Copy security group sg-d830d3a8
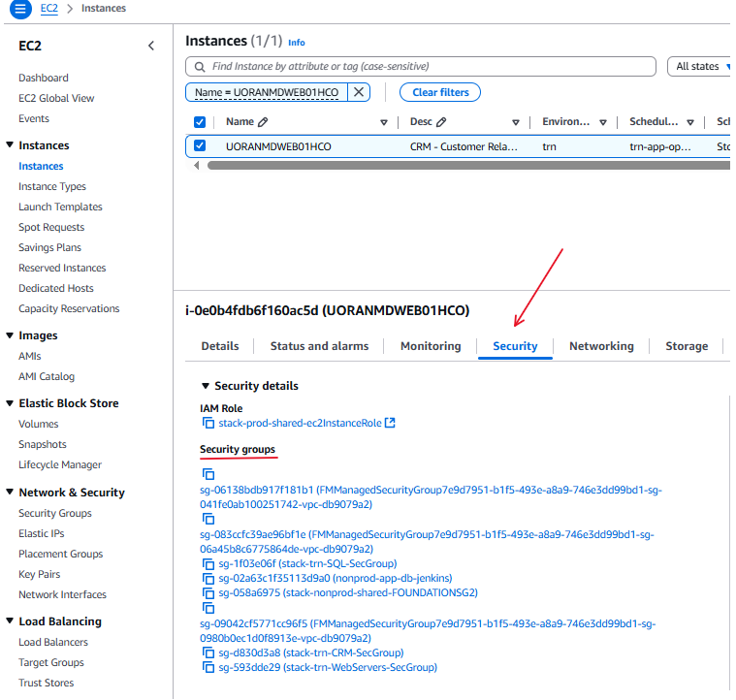Viewport: 736px width, 700px height. tap(208, 652)
